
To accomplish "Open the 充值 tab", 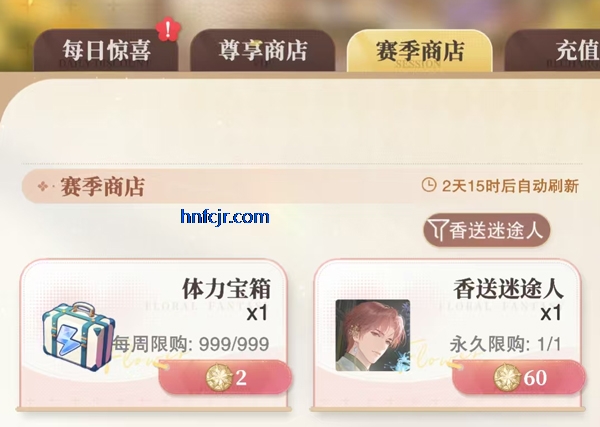I will (x=553, y=50).
